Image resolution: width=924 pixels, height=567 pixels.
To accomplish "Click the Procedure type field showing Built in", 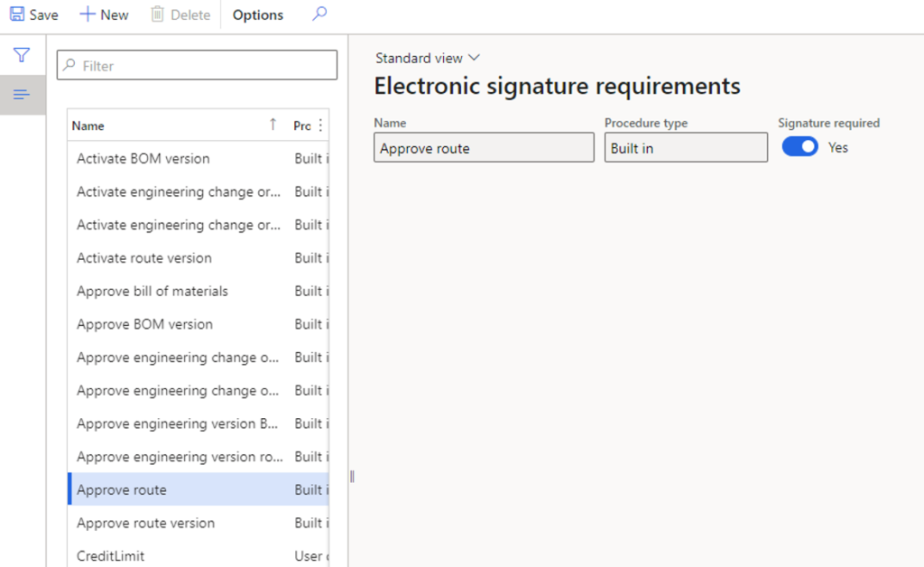I will coord(686,146).
